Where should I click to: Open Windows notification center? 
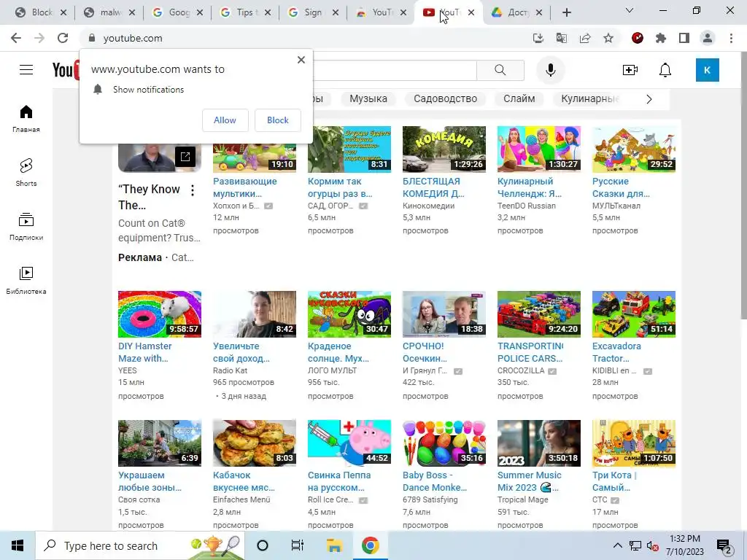click(x=724, y=546)
